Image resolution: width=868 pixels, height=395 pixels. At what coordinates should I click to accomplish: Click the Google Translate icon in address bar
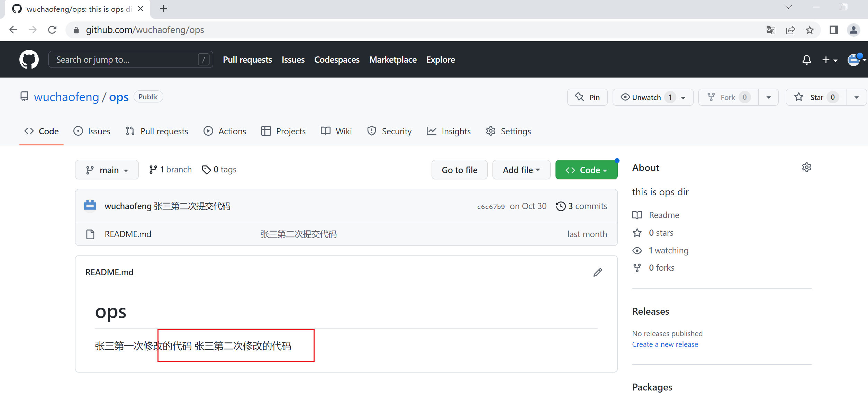[x=771, y=30]
